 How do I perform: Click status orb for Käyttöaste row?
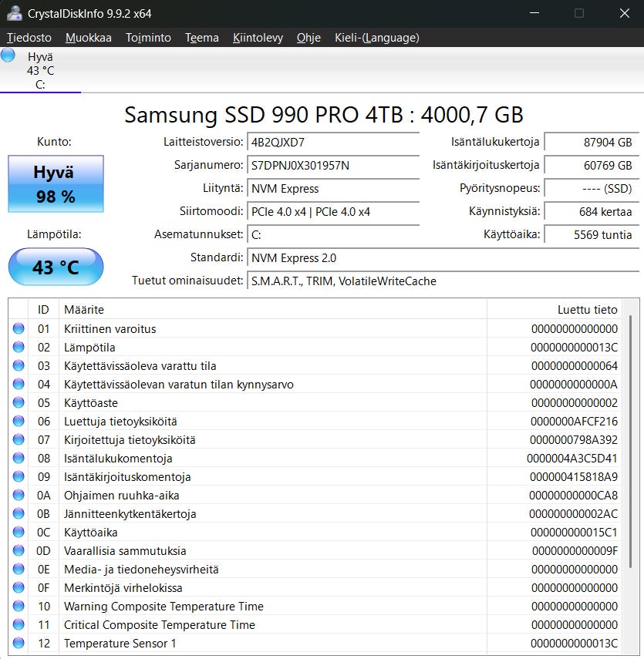pos(19,402)
